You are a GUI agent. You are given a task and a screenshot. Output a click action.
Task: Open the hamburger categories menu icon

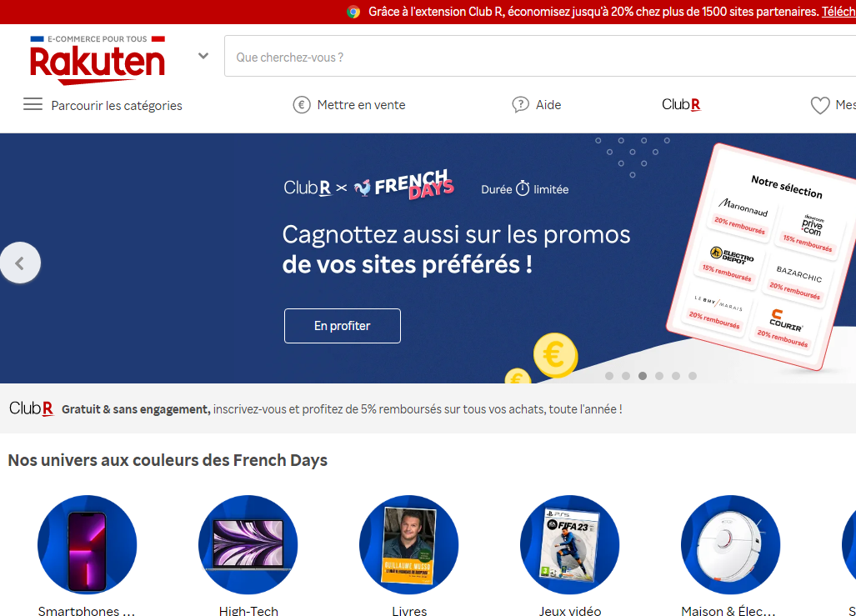pos(33,104)
